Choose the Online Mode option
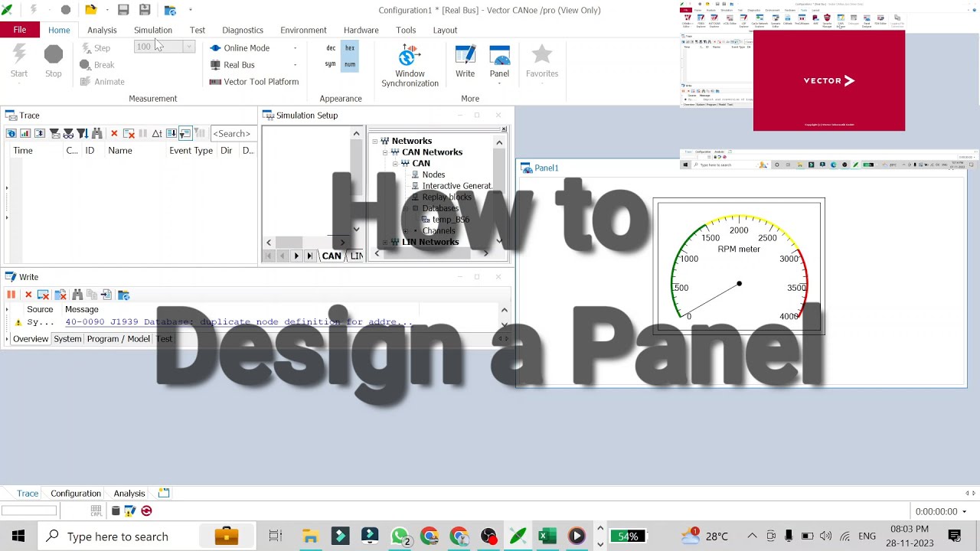Viewport: 980px width, 551px height. (240, 48)
